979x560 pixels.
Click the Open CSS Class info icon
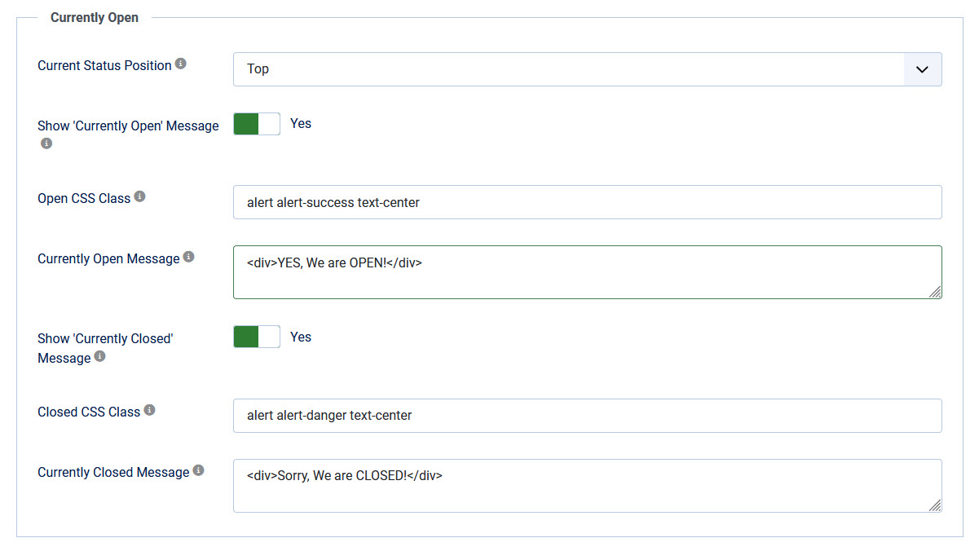click(140, 196)
